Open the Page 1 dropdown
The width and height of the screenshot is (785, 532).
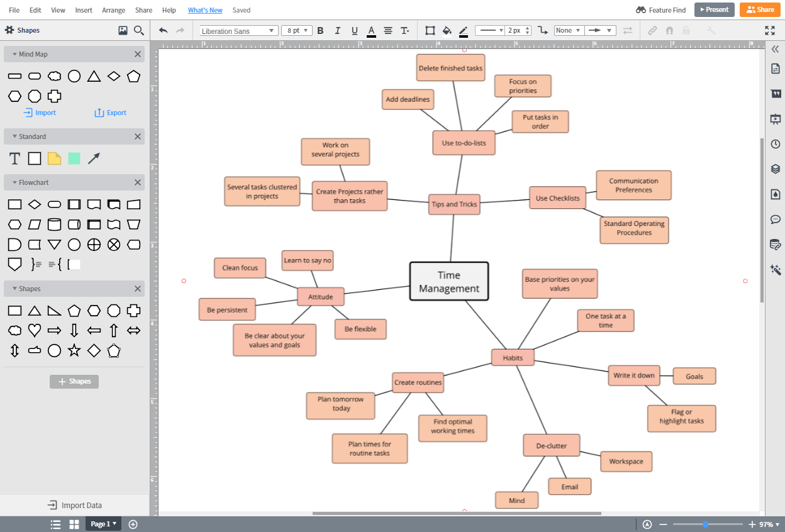point(103,524)
